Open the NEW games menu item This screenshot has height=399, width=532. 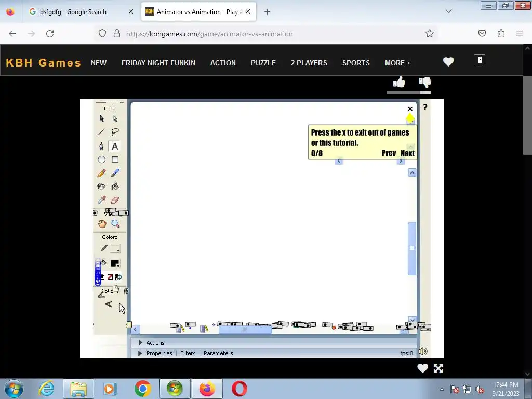click(99, 63)
